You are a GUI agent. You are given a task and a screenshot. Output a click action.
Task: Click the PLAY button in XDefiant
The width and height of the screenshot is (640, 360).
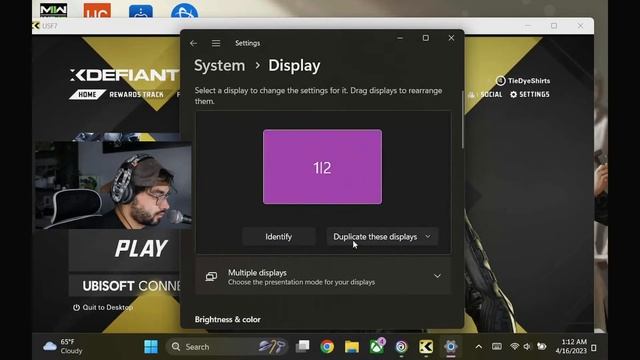tap(124, 249)
